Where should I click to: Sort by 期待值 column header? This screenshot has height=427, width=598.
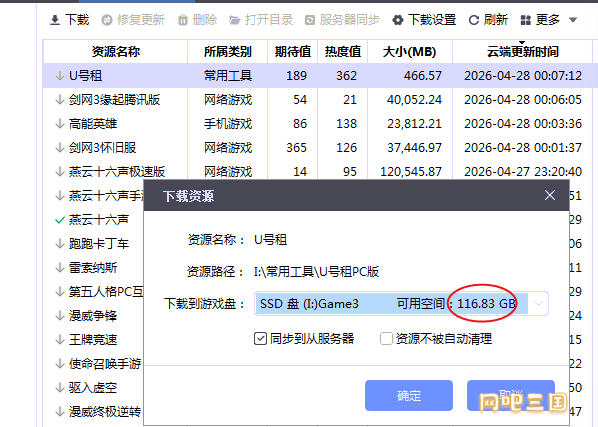coord(293,51)
